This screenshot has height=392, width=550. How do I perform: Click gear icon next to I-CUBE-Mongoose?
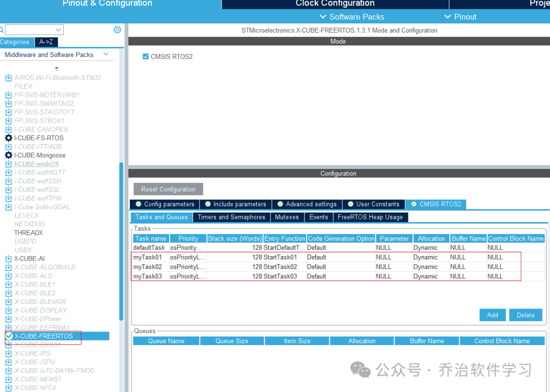[x=9, y=155]
